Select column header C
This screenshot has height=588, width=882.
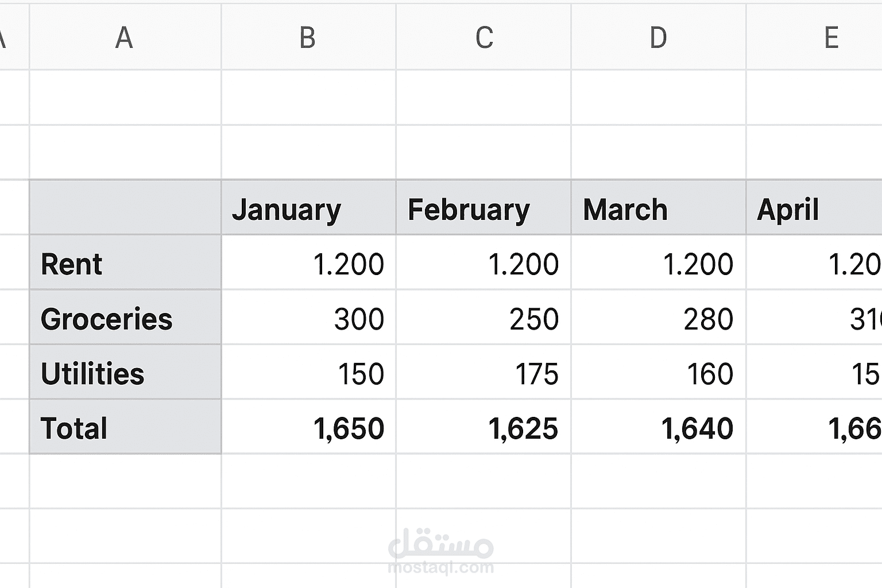[483, 37]
